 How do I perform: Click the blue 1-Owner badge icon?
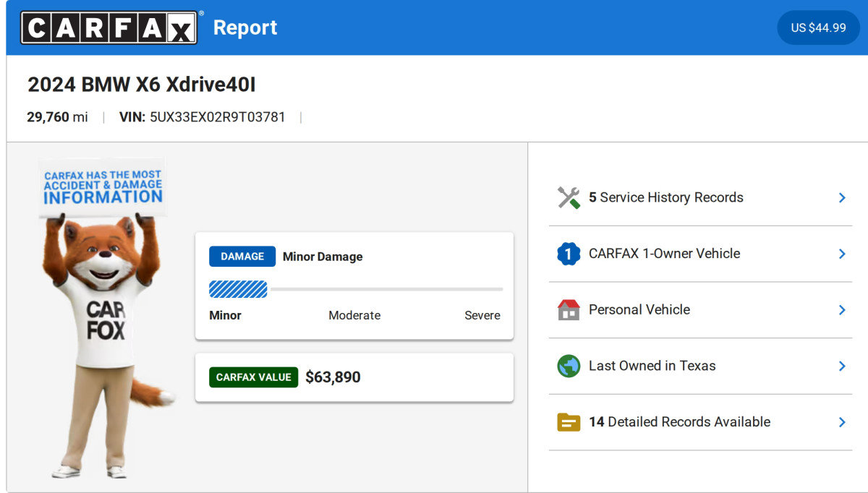[569, 254]
